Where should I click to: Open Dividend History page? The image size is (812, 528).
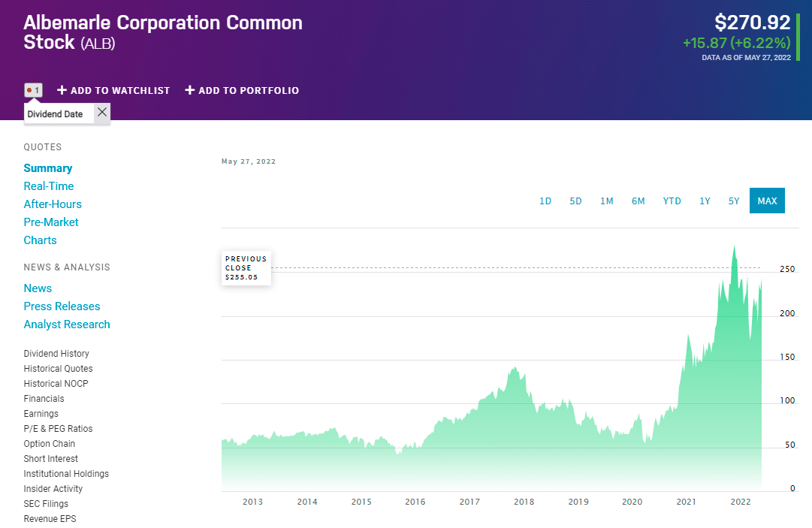(56, 354)
